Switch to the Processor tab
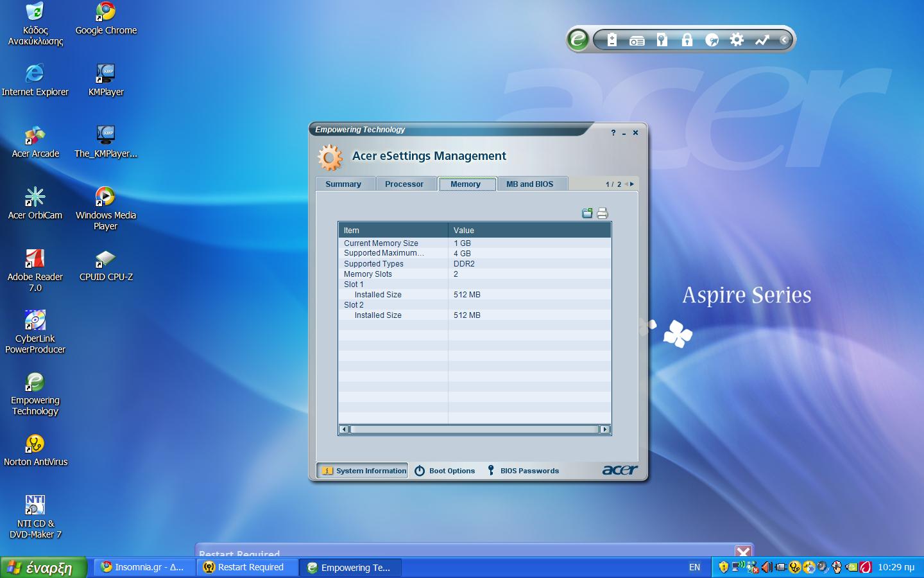This screenshot has height=578, width=924. pos(404,184)
